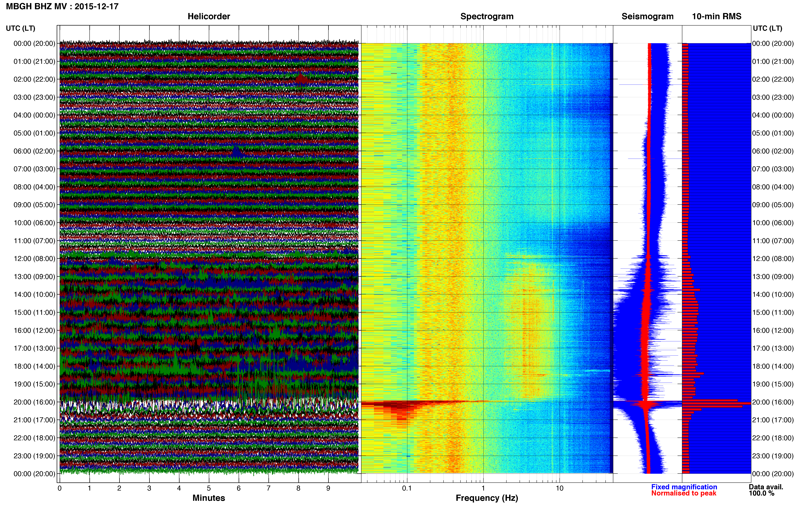
Task: Click the 'Helicorder' panel heading
Action: coord(209,16)
